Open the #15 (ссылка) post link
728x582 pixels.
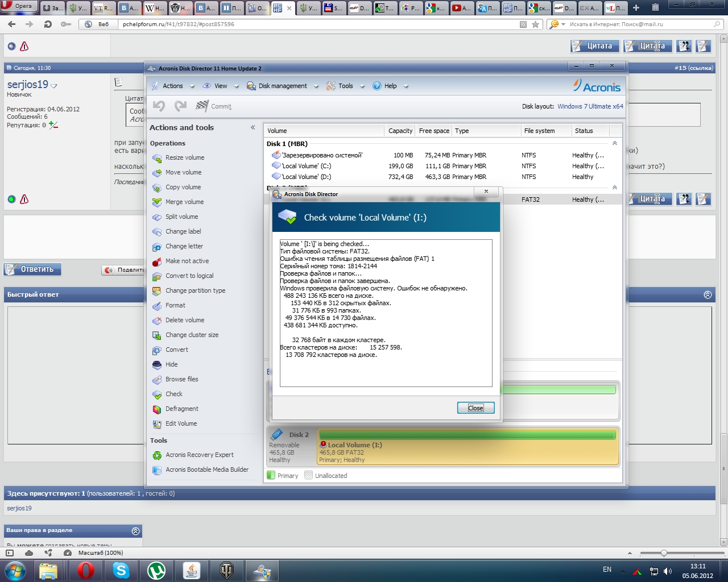point(694,68)
